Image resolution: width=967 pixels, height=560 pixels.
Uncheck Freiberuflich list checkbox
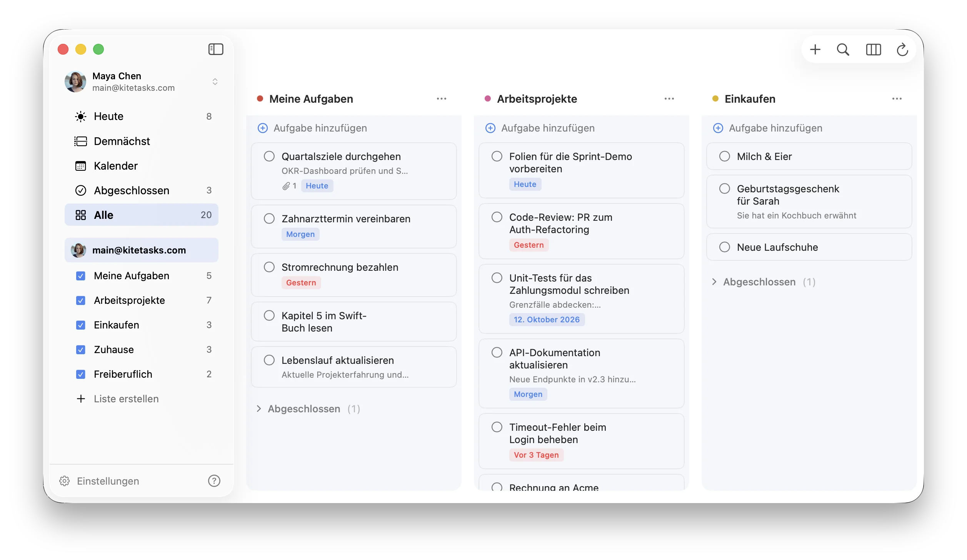click(80, 374)
